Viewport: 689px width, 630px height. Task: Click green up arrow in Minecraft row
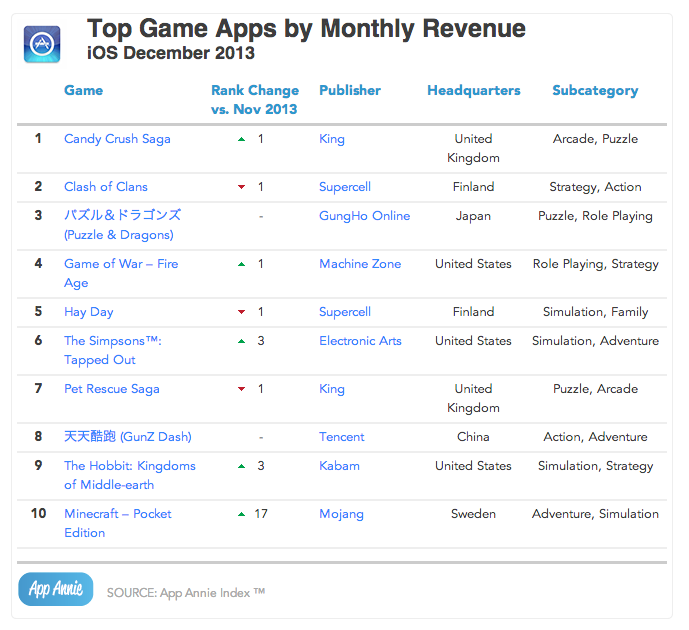[241, 514]
